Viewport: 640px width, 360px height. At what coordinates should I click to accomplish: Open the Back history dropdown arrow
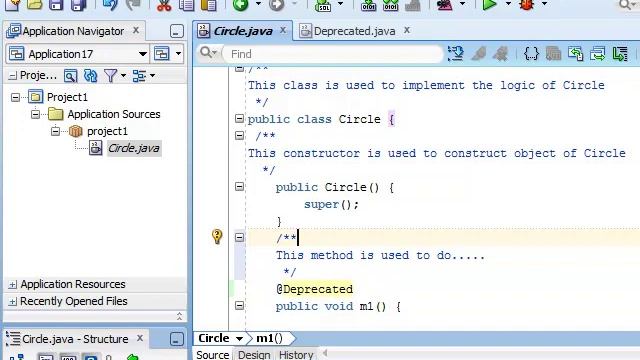click(258, 4)
